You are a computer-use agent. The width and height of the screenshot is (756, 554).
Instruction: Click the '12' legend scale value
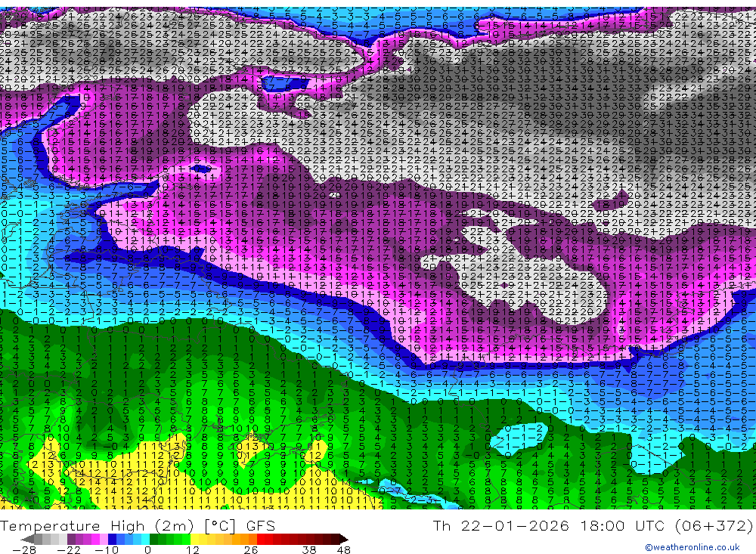coord(192,550)
